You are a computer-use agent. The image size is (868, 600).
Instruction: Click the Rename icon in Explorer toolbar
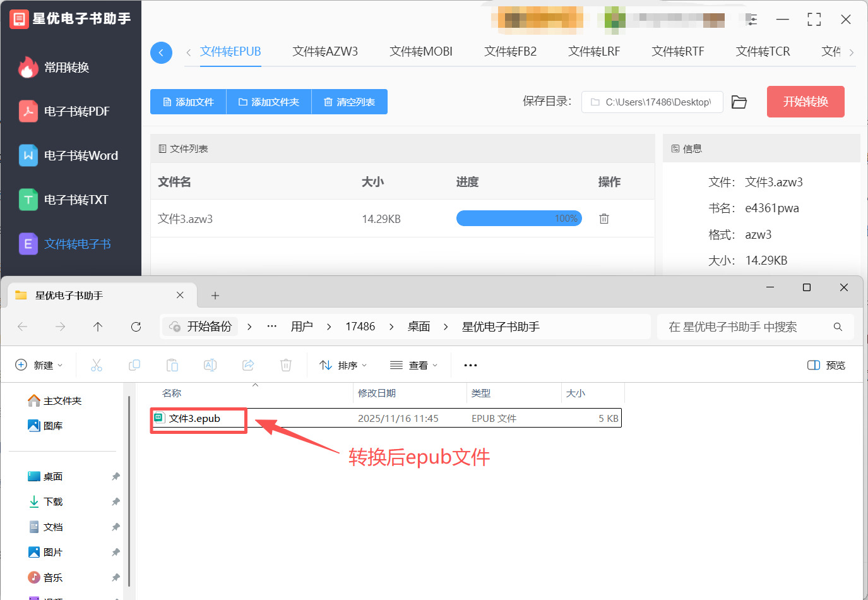(210, 365)
